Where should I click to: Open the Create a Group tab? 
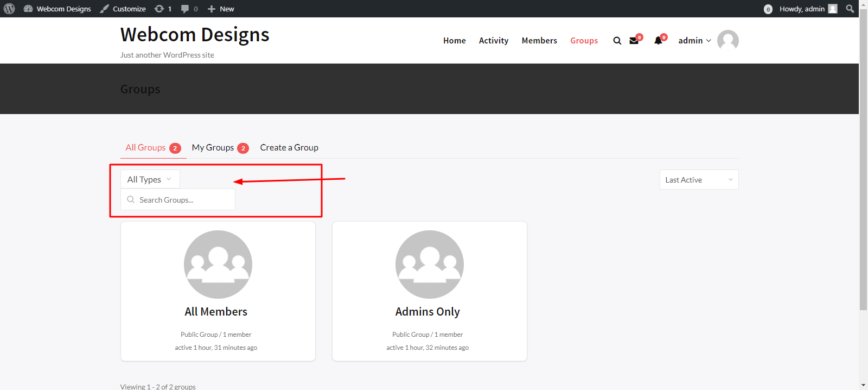pos(289,148)
